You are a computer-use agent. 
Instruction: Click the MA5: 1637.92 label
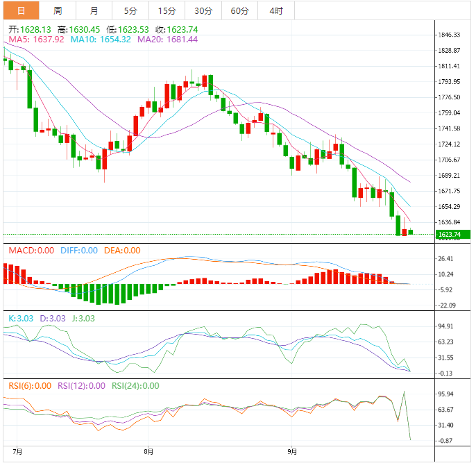36,40
